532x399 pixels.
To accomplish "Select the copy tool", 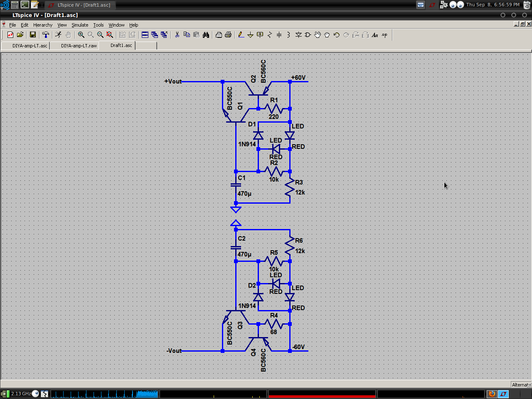I will click(x=187, y=35).
